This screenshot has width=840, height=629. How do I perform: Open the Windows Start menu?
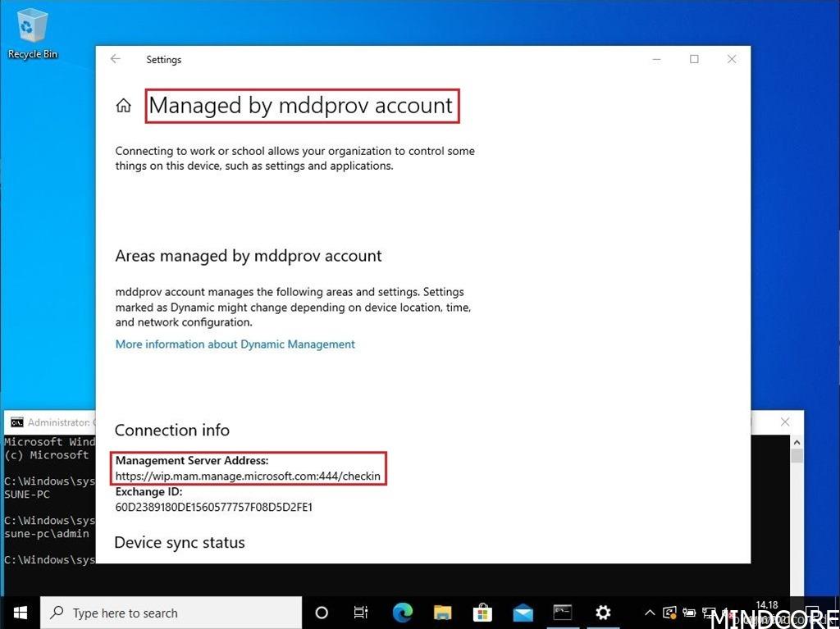point(20,613)
